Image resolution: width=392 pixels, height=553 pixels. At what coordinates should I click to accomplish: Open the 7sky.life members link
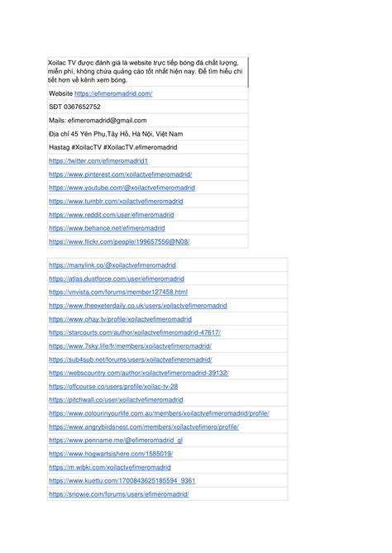(130, 346)
